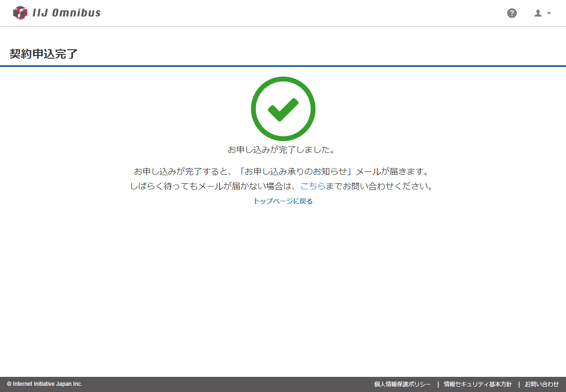
Task: Click the IIJ Omnibus wordmark text
Action: point(66,13)
